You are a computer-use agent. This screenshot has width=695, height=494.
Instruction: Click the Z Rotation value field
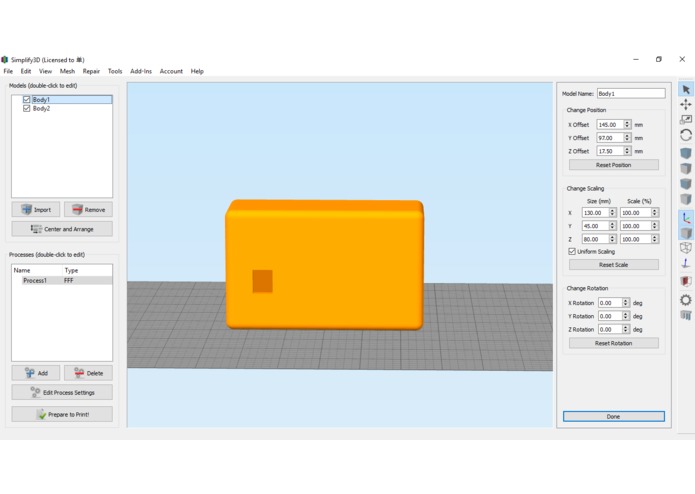pos(610,330)
